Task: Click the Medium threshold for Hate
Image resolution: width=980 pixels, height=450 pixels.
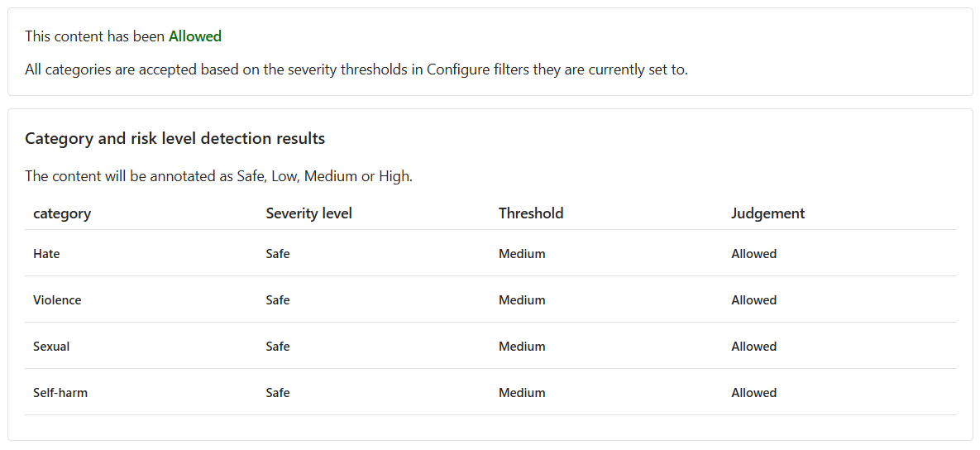Action: pyautogui.click(x=522, y=254)
